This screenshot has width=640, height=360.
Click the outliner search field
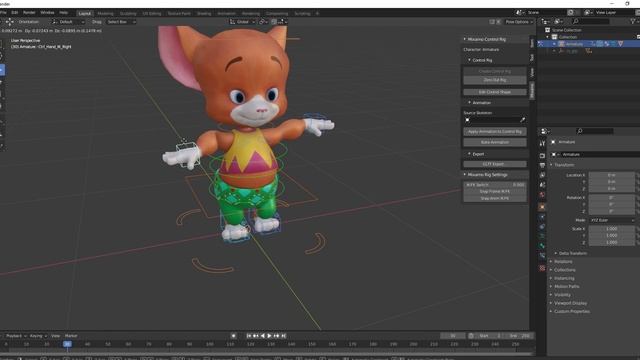pos(591,21)
